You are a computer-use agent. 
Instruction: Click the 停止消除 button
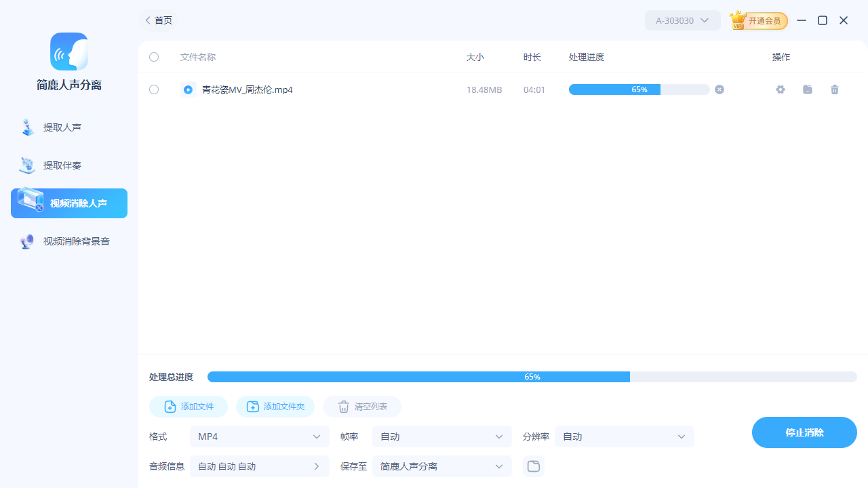point(804,432)
